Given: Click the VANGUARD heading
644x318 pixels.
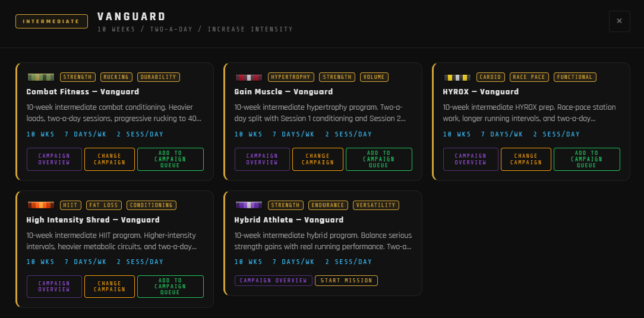Looking at the screenshot, I should (x=132, y=17).
